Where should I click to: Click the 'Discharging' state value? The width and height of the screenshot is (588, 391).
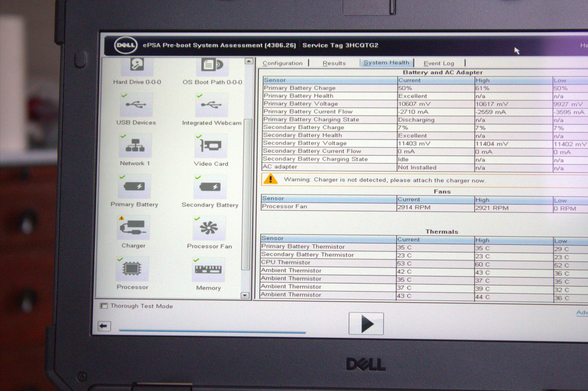[x=416, y=120]
